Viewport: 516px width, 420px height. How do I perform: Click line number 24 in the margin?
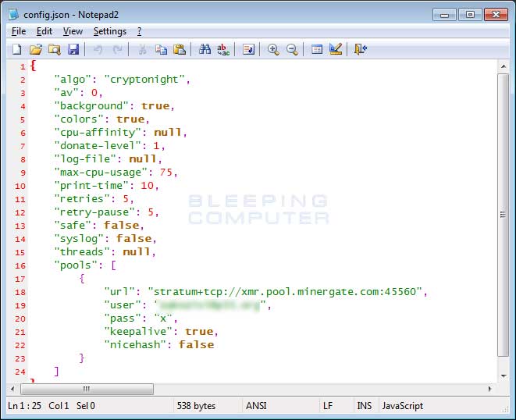tap(20, 372)
